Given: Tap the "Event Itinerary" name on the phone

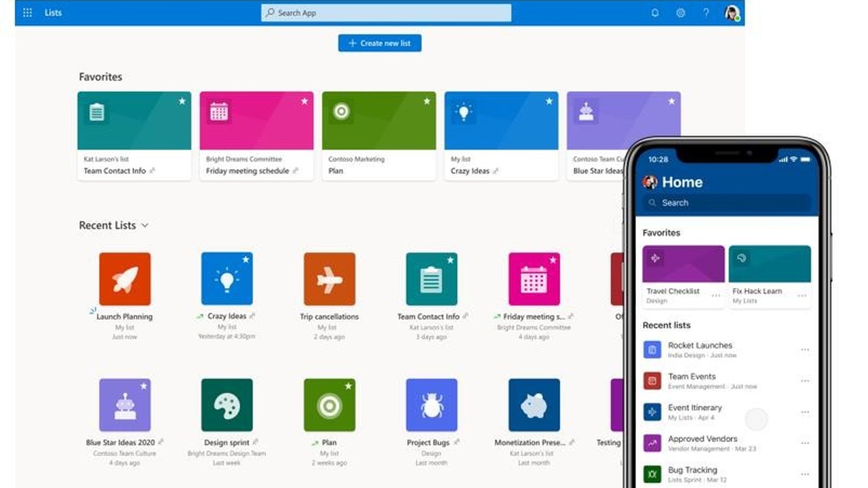Looking at the screenshot, I should tap(695, 407).
